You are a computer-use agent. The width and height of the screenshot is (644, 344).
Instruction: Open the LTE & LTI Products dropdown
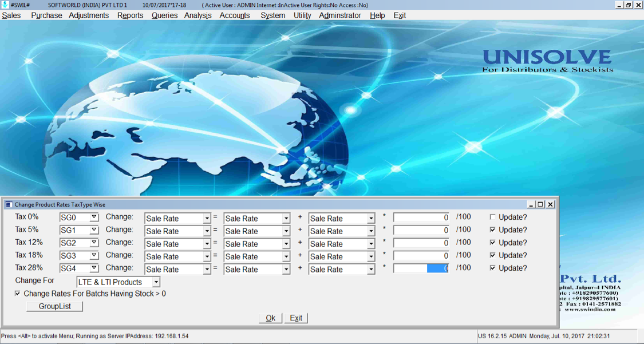tap(156, 282)
